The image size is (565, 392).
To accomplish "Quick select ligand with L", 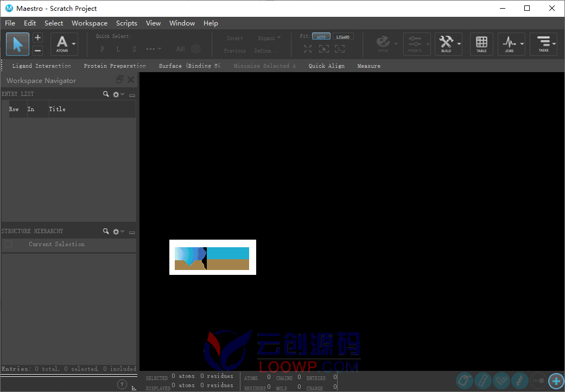I will coord(118,49).
